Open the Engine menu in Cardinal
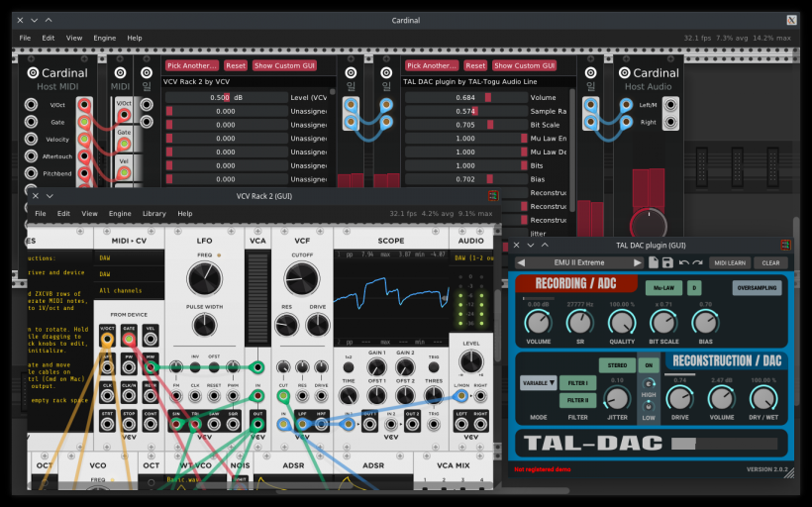Screen dimensions: 812x507 (x=104, y=38)
